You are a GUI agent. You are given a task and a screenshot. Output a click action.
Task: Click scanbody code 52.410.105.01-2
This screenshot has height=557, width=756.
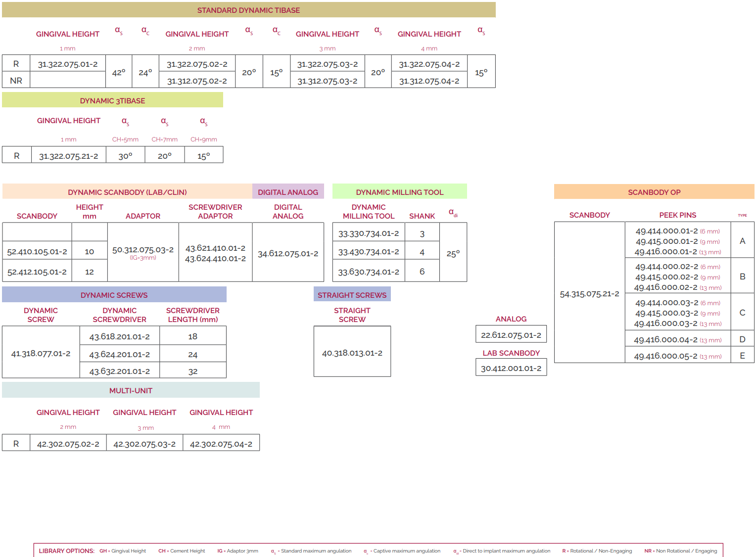point(37,251)
